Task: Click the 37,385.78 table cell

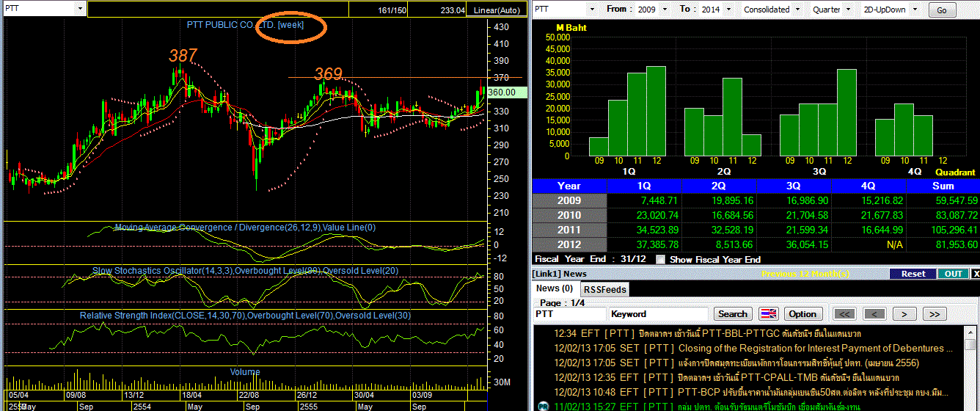Action: 646,244
